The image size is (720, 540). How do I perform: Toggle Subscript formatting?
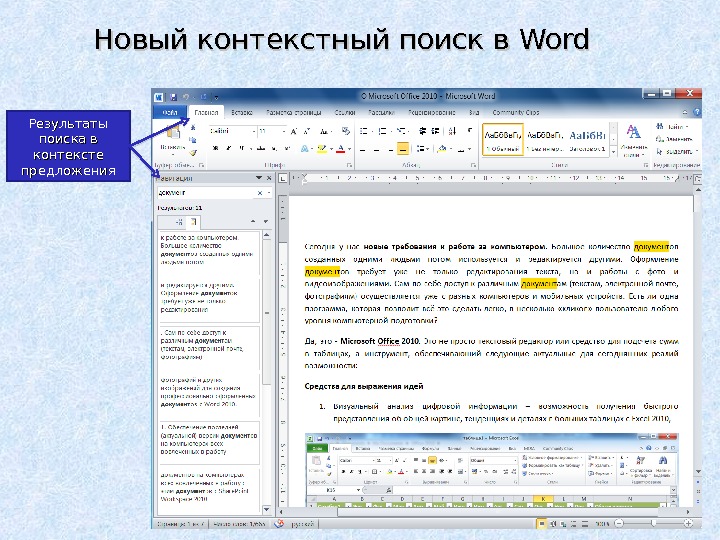click(274, 148)
